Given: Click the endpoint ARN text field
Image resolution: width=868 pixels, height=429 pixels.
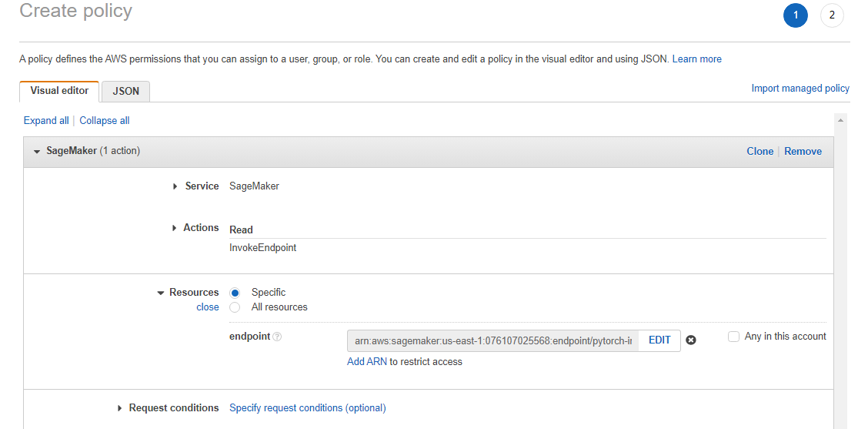Looking at the screenshot, I should point(493,341).
